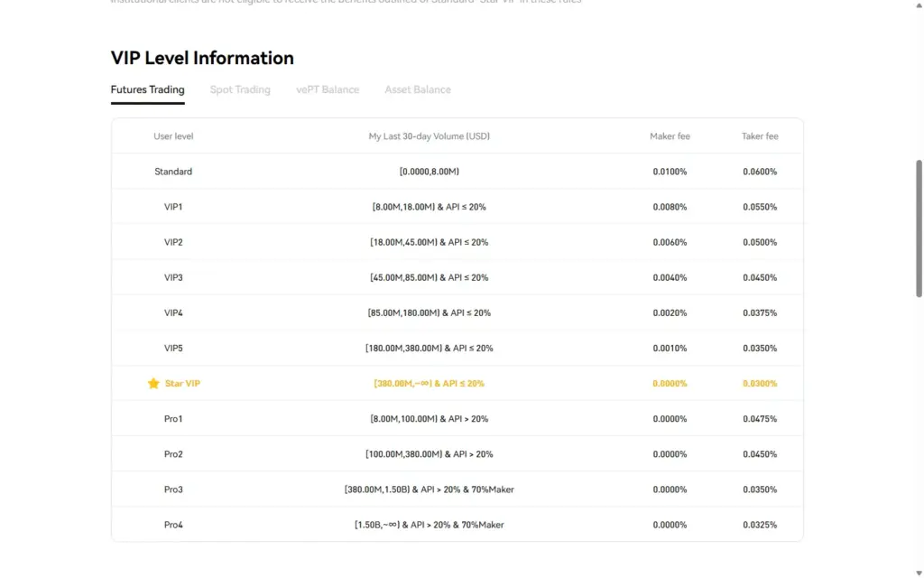
Task: Click the [1.50B,~∞) 70%Maker cell
Action: point(429,525)
